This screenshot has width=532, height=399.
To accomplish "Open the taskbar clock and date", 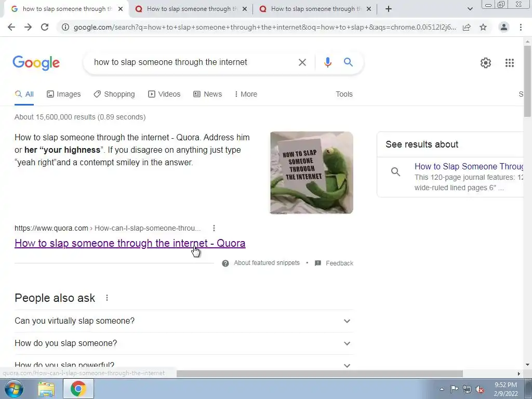I will click(506, 389).
